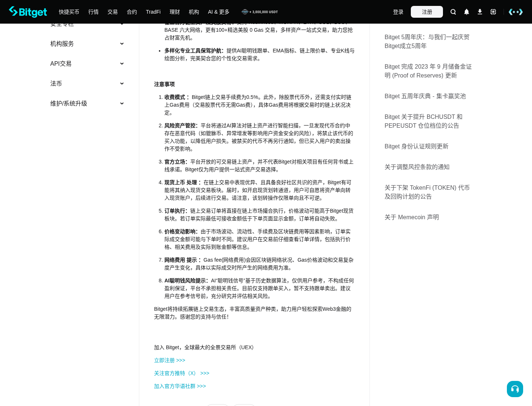The width and height of the screenshot is (532, 406).
Task: Click the 官方立场 bold label
Action: click(x=176, y=162)
